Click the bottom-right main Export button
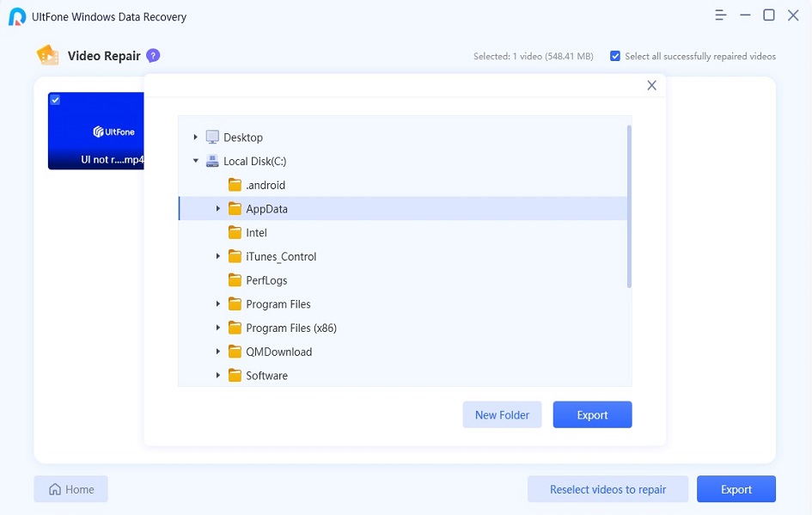 736,489
